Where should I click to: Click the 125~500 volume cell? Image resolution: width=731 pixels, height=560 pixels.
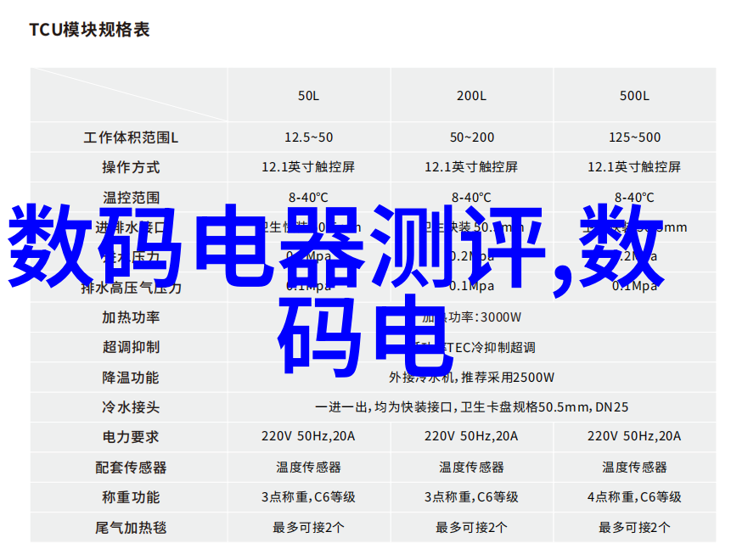pos(634,137)
